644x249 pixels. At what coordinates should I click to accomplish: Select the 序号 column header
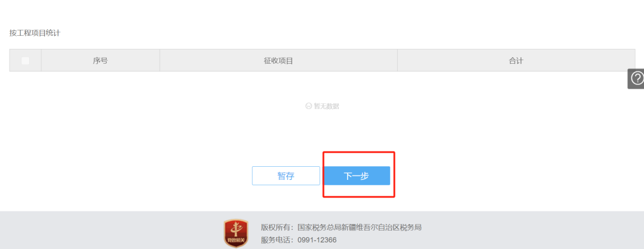tap(100, 61)
